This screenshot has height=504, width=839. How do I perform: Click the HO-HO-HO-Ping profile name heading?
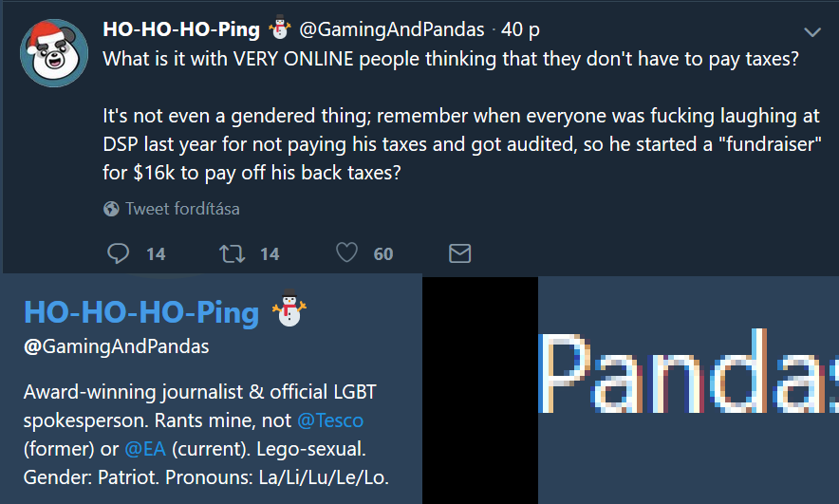(x=141, y=312)
